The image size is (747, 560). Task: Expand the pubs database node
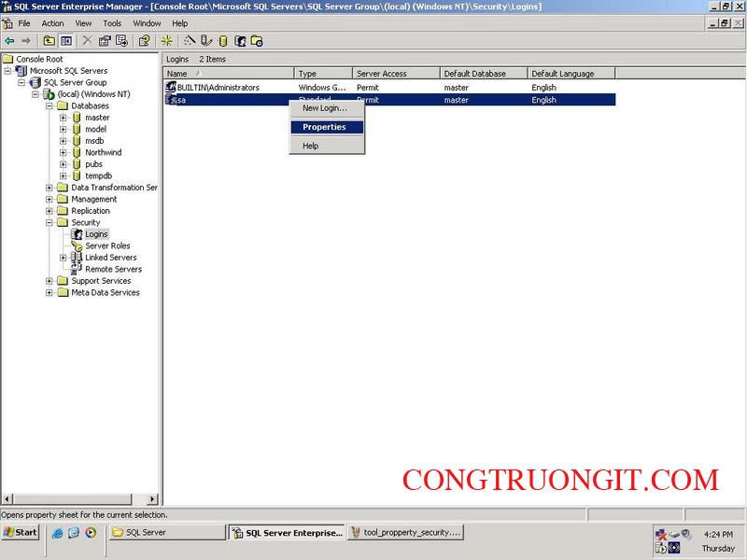tap(63, 164)
